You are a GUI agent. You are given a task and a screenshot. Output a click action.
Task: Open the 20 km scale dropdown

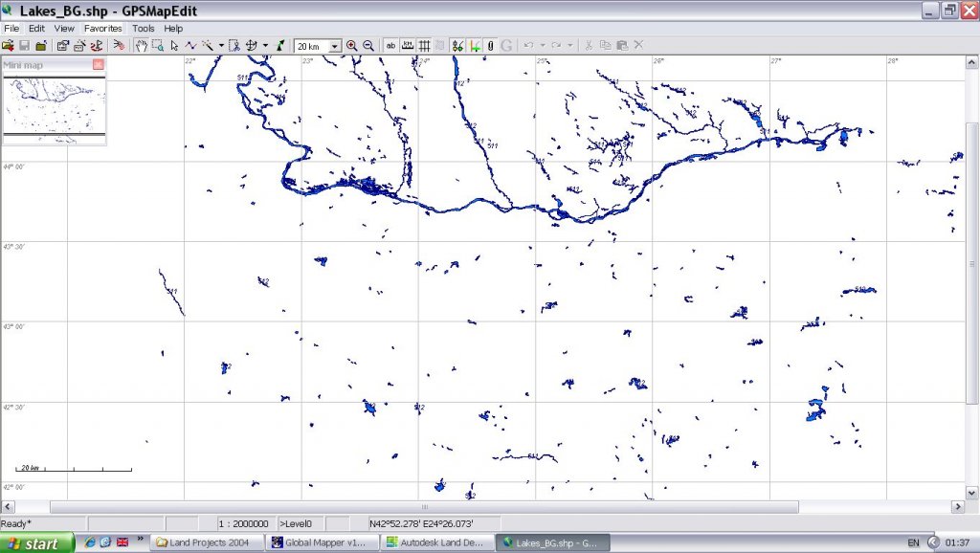click(335, 46)
